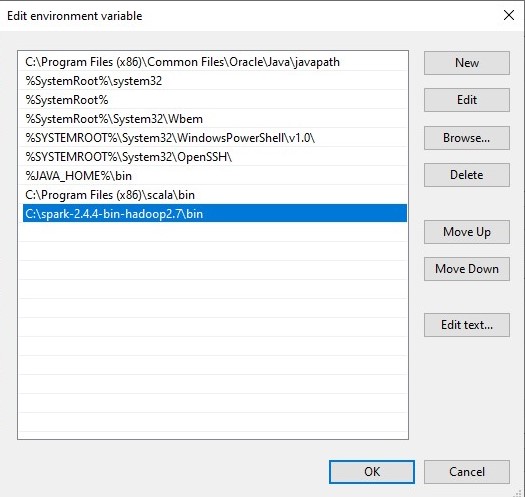Image resolution: width=525 pixels, height=497 pixels.
Task: Open the Edit text... view
Action: [x=467, y=325]
